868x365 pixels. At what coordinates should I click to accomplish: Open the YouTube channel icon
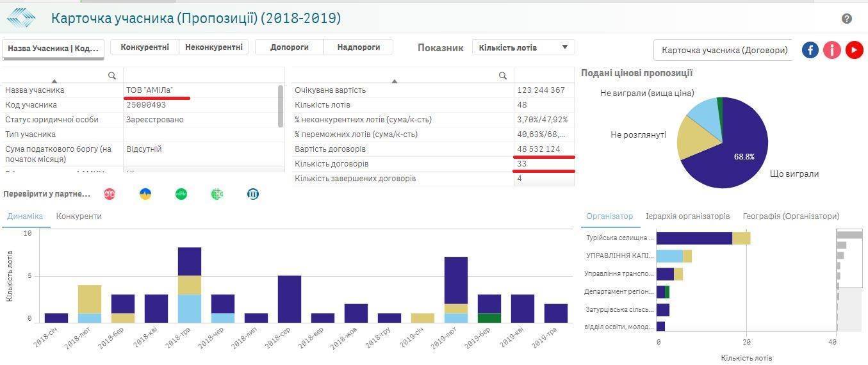coord(854,50)
